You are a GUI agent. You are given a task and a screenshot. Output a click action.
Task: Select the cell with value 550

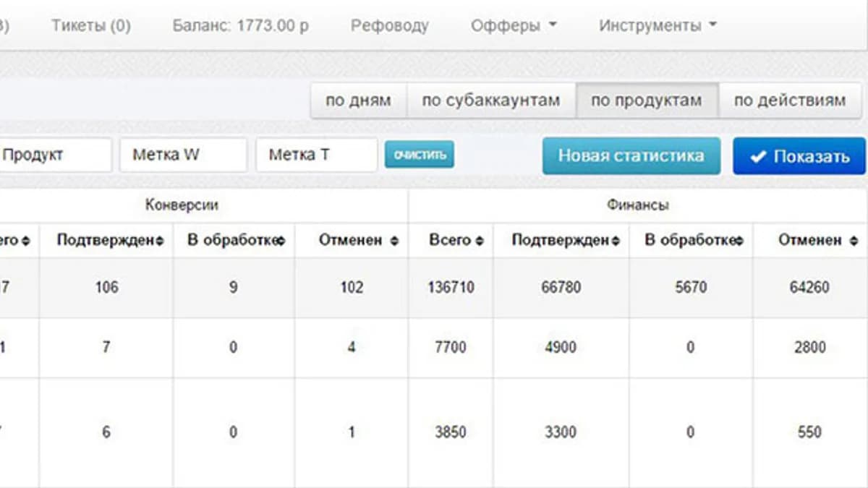(809, 432)
